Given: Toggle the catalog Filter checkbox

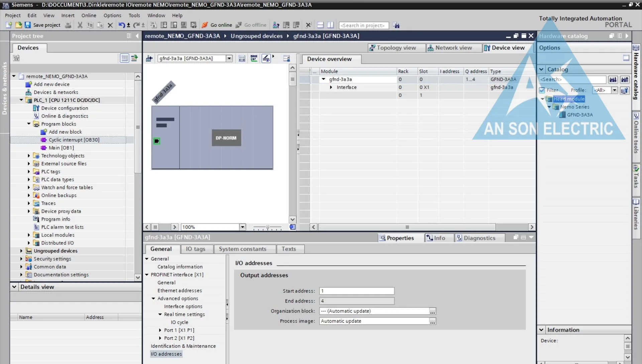Looking at the screenshot, I should pyautogui.click(x=542, y=90).
